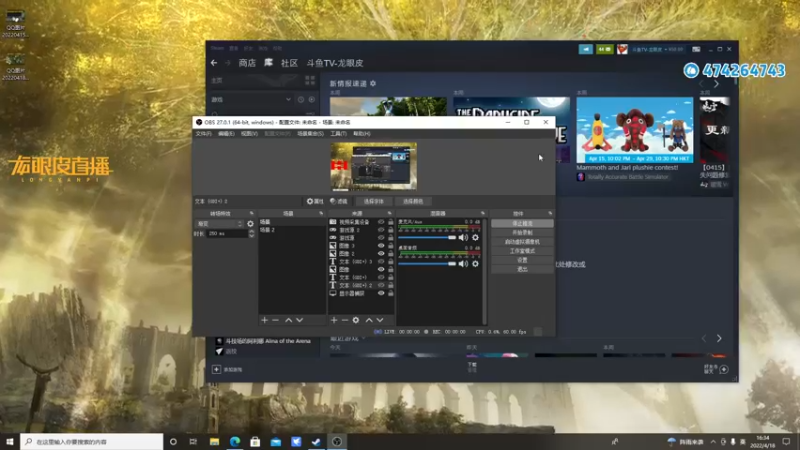Open the Steam user avatar
This screenshot has width=800, height=450.
(622, 49)
